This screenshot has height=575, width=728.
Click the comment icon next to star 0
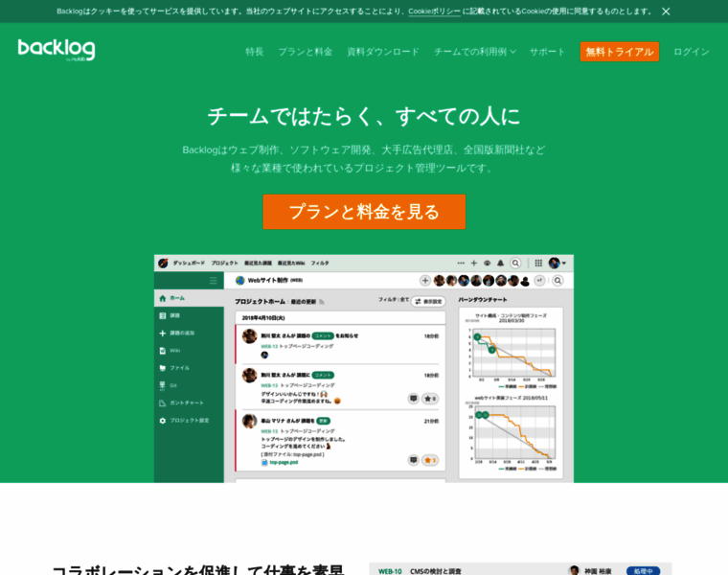point(413,399)
